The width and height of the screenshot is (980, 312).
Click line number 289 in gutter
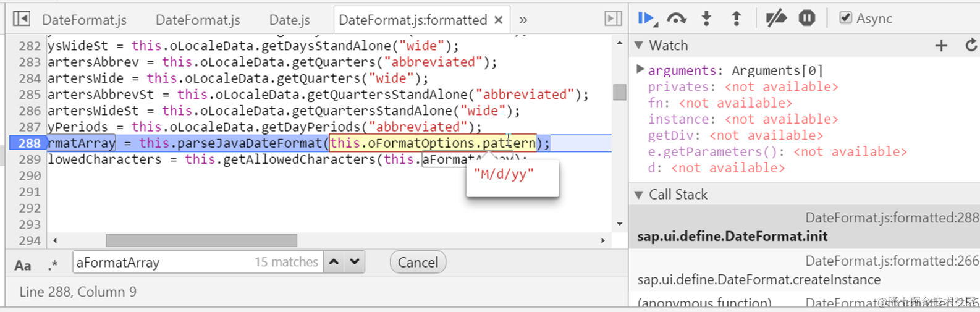click(x=30, y=159)
